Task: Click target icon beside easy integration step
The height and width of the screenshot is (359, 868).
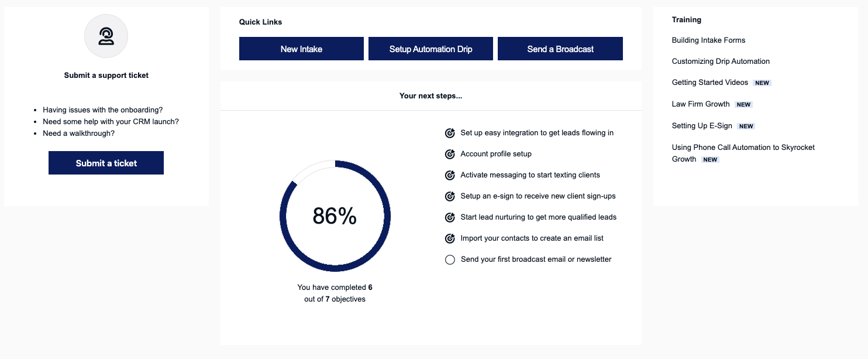Action: click(x=450, y=133)
